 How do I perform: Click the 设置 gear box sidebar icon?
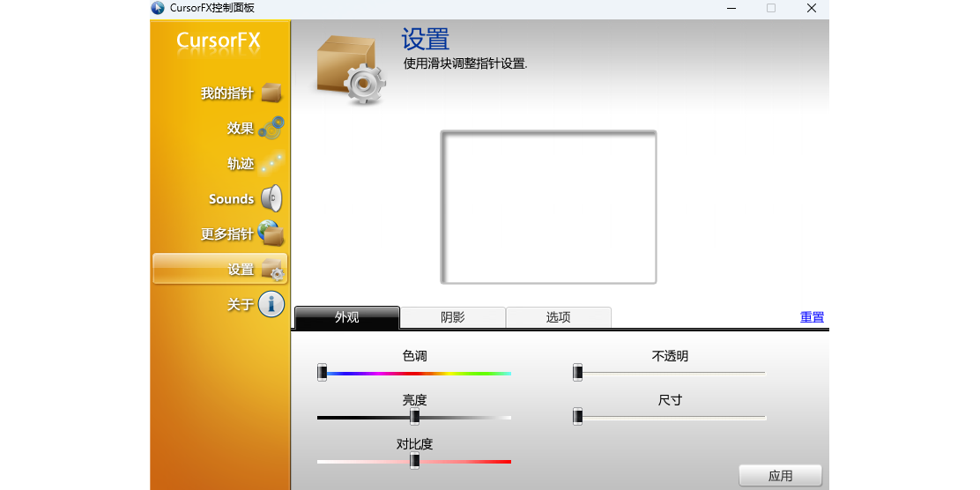[x=272, y=270]
